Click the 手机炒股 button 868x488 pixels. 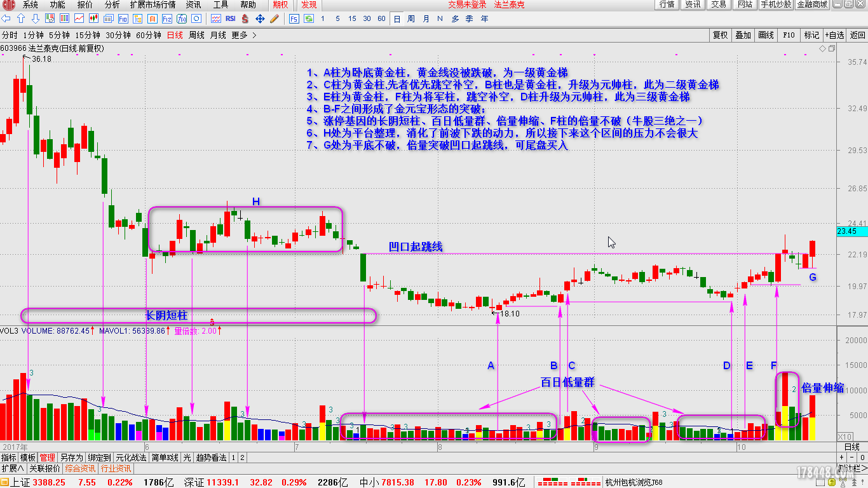pyautogui.click(x=776, y=4)
